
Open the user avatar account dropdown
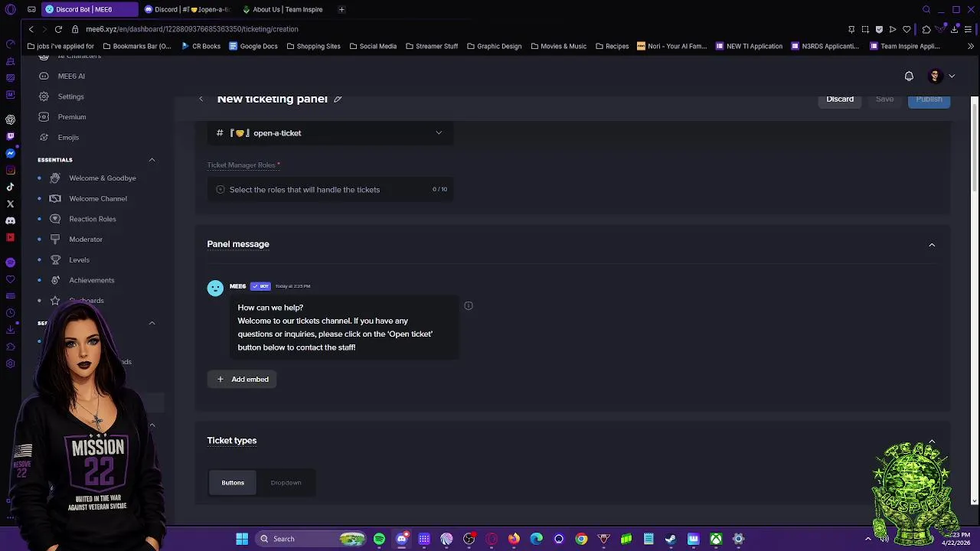coord(941,76)
